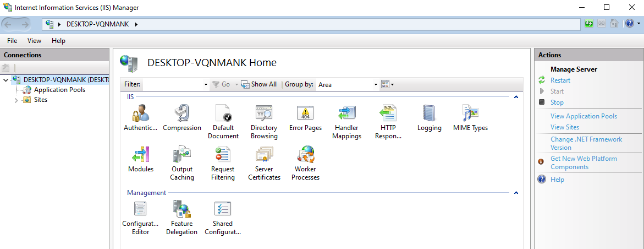Open Worker Processes feature

pos(305,163)
